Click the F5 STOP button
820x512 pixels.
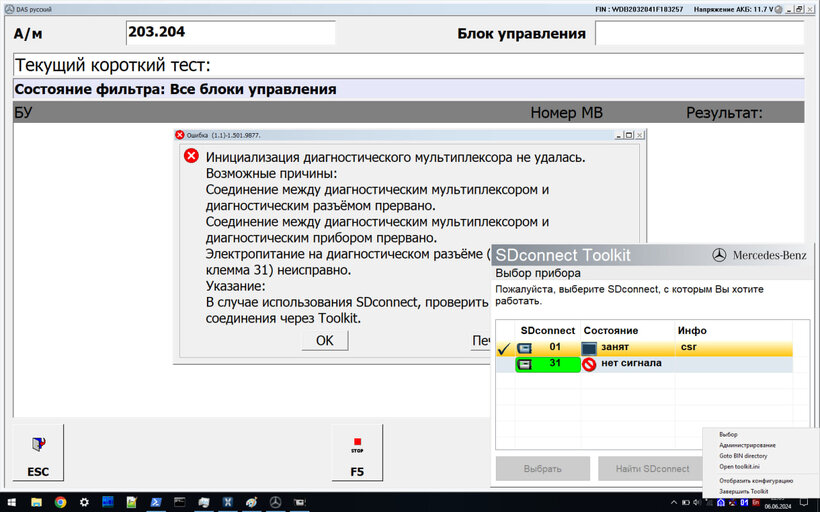(x=357, y=452)
